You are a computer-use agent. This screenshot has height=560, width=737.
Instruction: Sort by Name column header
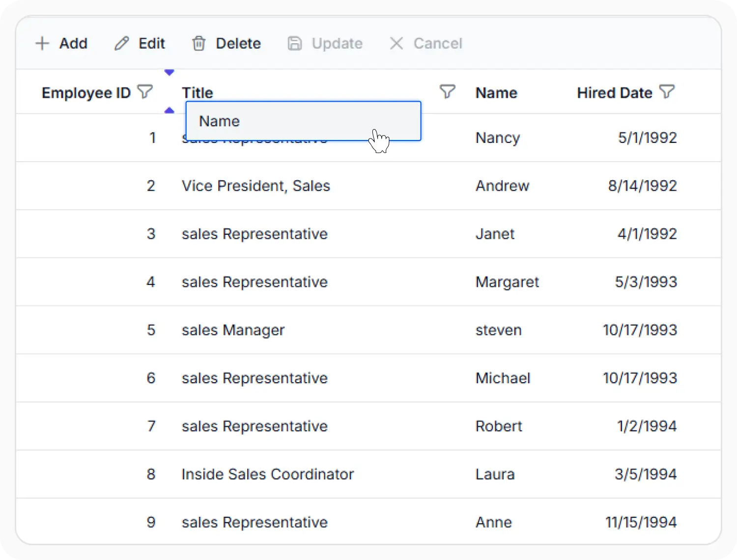[496, 93]
